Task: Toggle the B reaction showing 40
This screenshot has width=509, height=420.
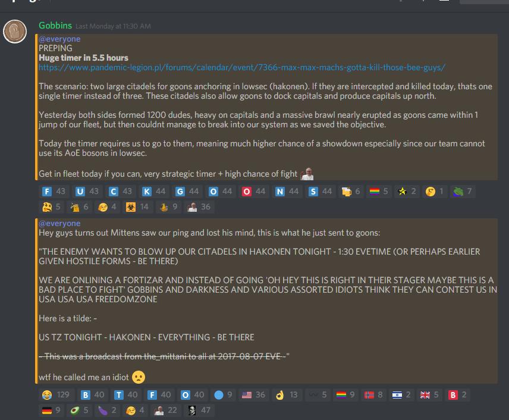Action: 92,394
